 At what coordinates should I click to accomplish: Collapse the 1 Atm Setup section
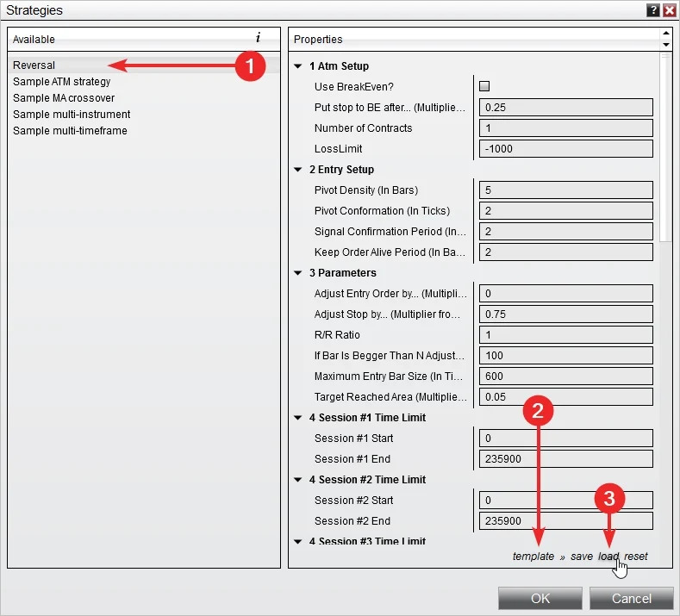(x=298, y=66)
